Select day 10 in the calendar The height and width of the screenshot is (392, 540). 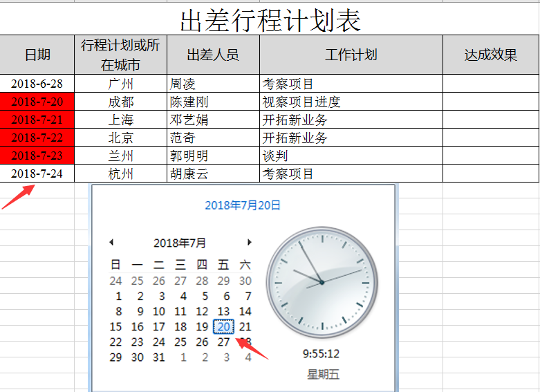(159, 311)
